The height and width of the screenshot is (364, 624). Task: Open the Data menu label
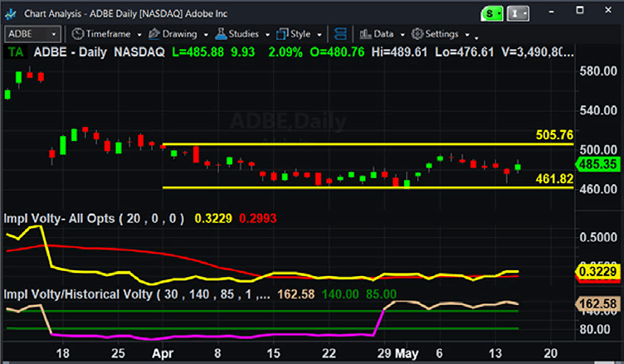(383, 34)
